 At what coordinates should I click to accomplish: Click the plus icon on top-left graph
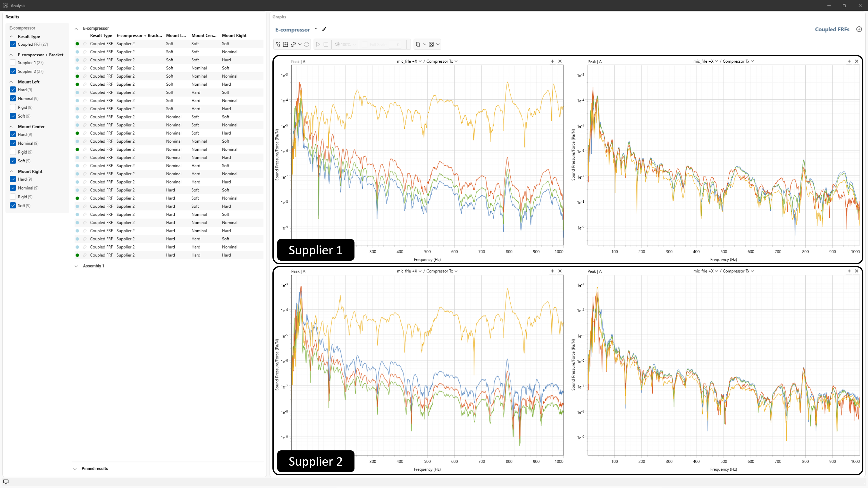[552, 61]
